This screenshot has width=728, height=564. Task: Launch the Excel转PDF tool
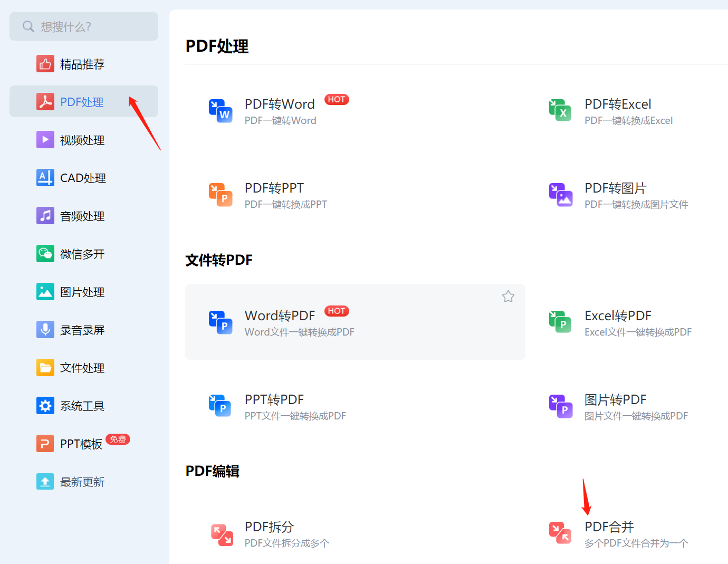pyautogui.click(x=618, y=316)
